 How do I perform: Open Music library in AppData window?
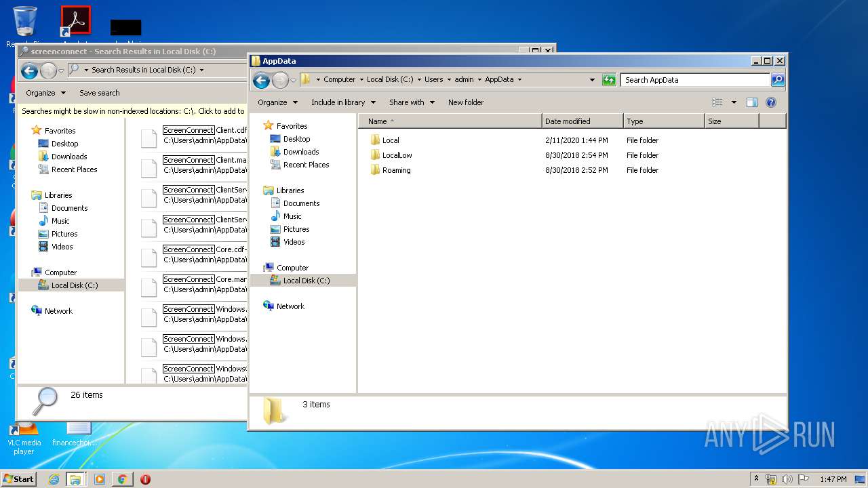292,216
